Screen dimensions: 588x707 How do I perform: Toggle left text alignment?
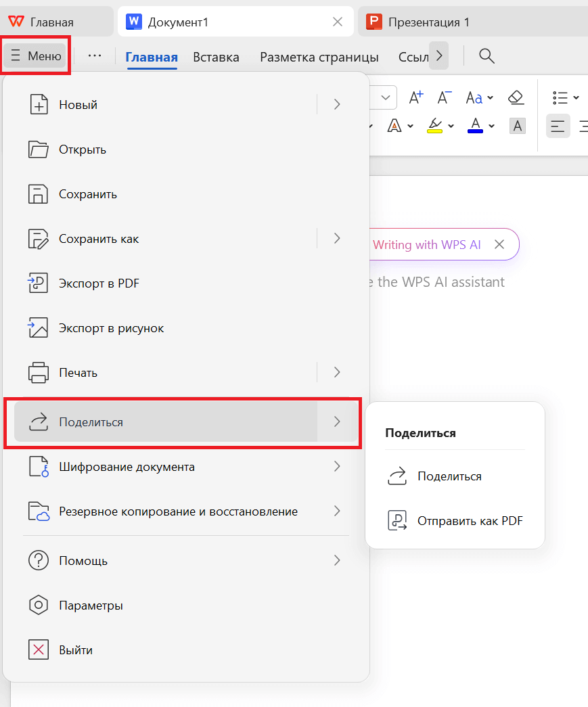558,126
